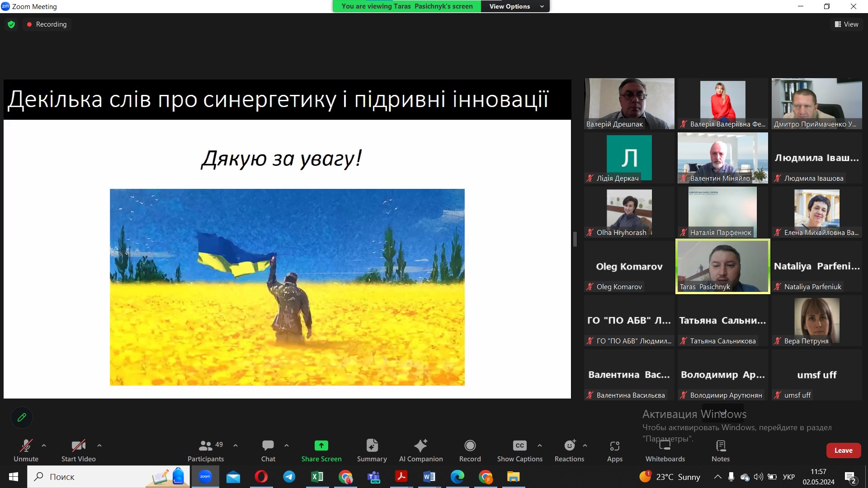Screen dimensions: 868x488
Task: Open the View layout menu
Action: [x=846, y=24]
